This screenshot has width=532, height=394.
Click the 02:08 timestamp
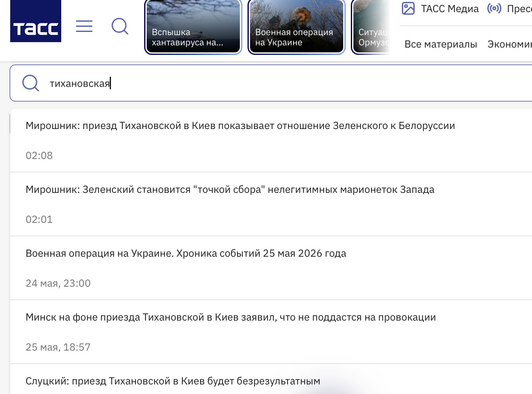coord(39,155)
